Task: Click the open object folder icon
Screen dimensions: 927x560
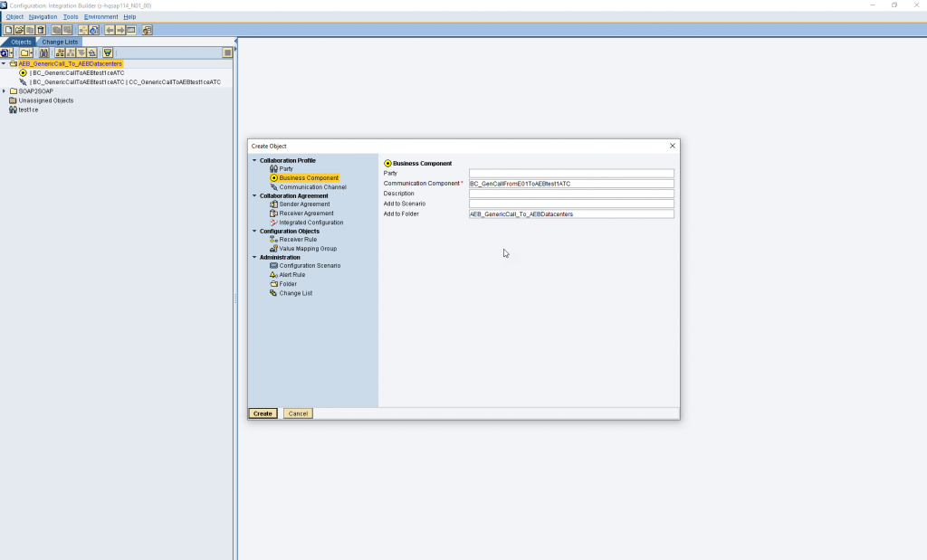Action: (x=19, y=30)
